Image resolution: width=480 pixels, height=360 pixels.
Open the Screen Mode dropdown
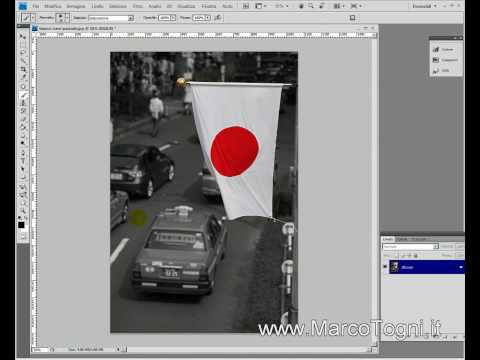(356, 6)
